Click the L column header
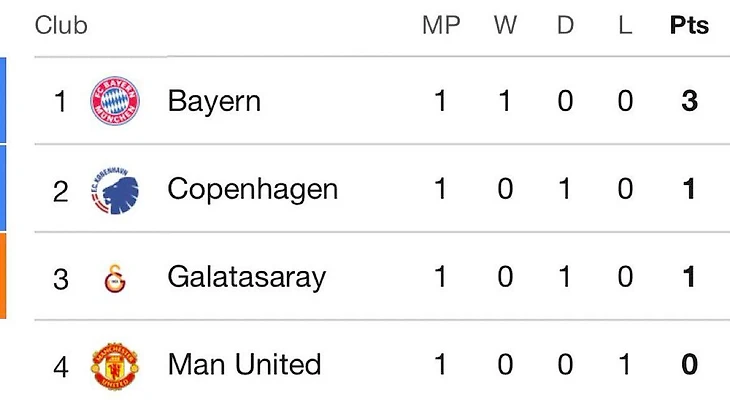This screenshot has width=730, height=404. click(625, 25)
